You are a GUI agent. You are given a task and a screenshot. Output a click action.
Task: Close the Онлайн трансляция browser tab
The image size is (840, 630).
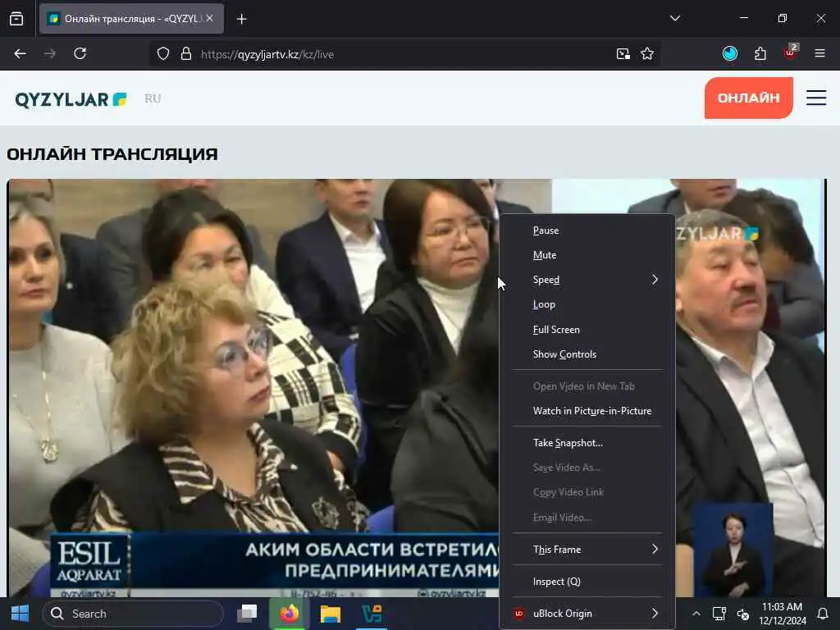[x=209, y=18]
